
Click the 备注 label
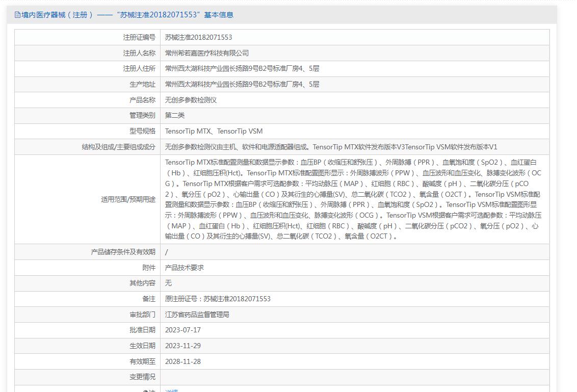click(x=149, y=299)
